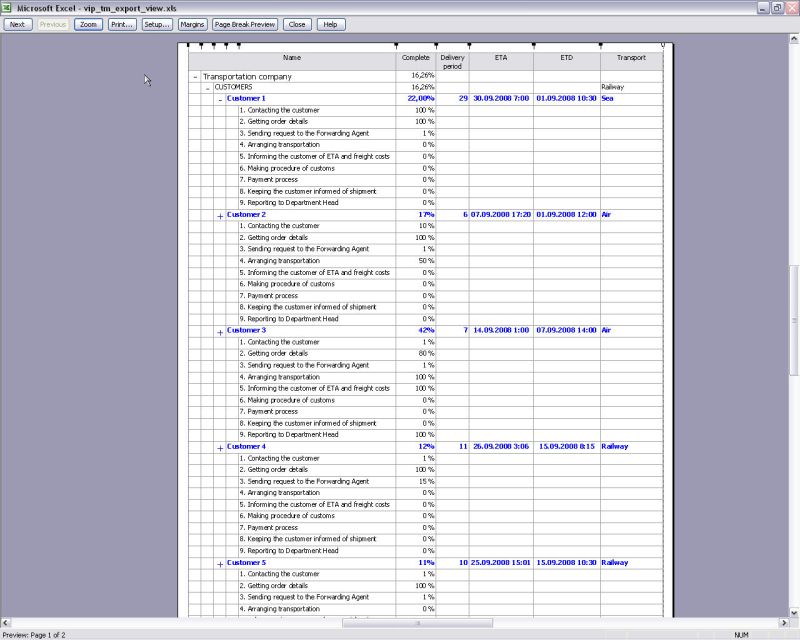Click the 'Delivery period' column header

[453, 62]
